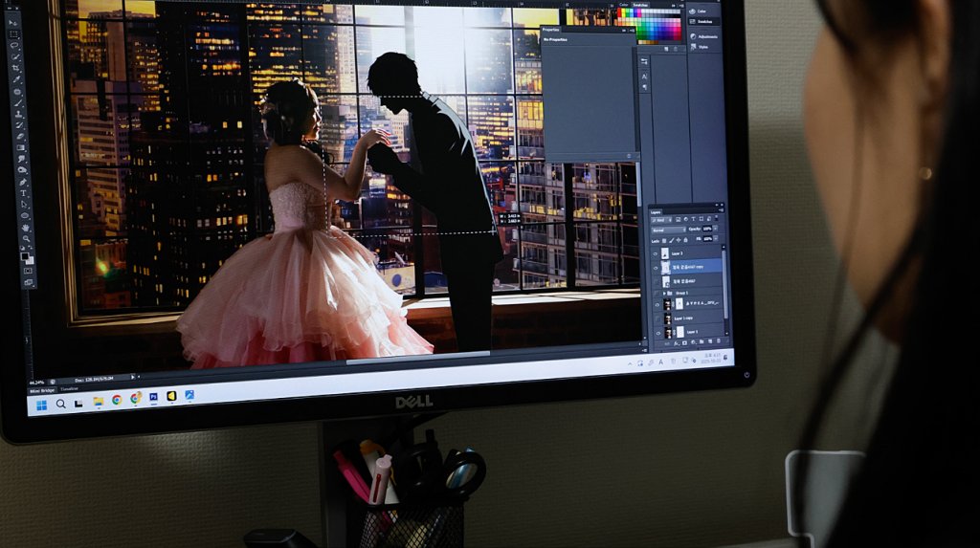980x548 pixels.
Task: Open Photoshop from the Windows taskbar
Action: tap(153, 397)
